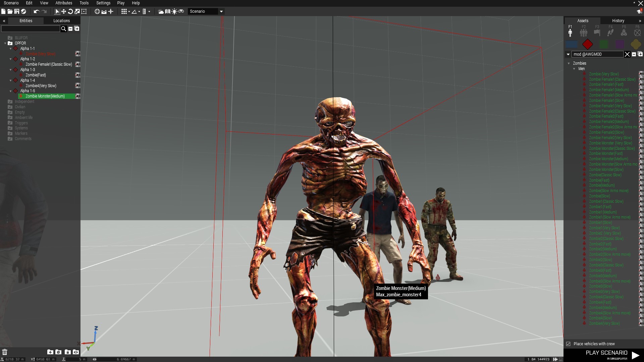This screenshot has width=644, height=362.
Task: Select the green Independent side swatch
Action: click(604, 44)
